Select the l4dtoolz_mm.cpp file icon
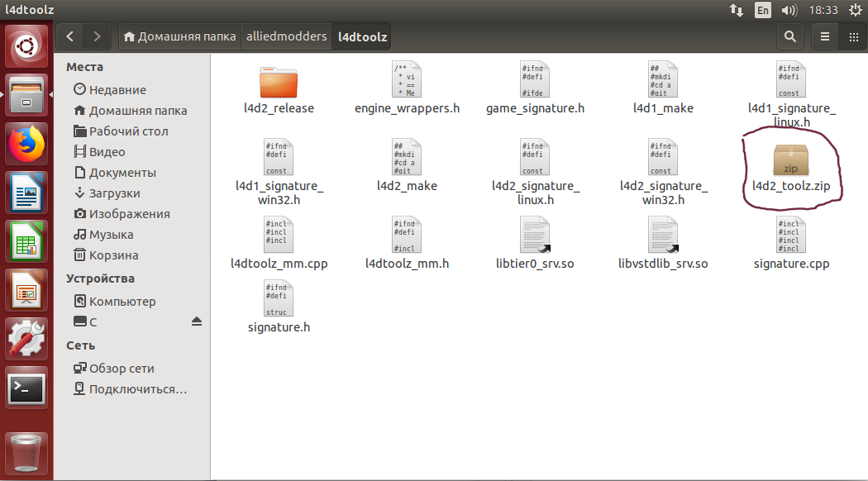 click(x=279, y=235)
